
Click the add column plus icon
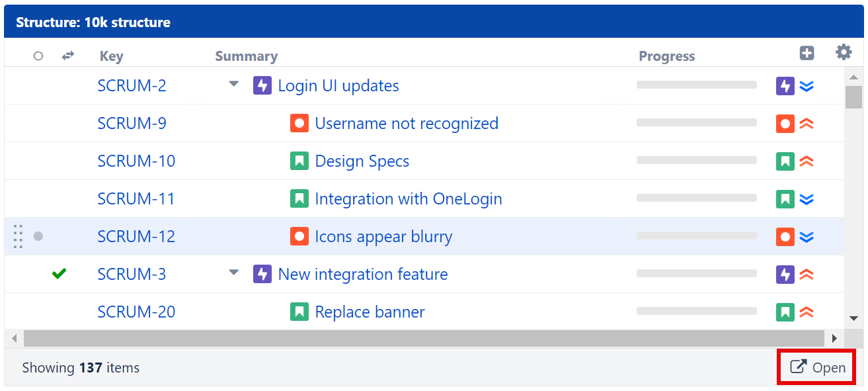pos(807,54)
